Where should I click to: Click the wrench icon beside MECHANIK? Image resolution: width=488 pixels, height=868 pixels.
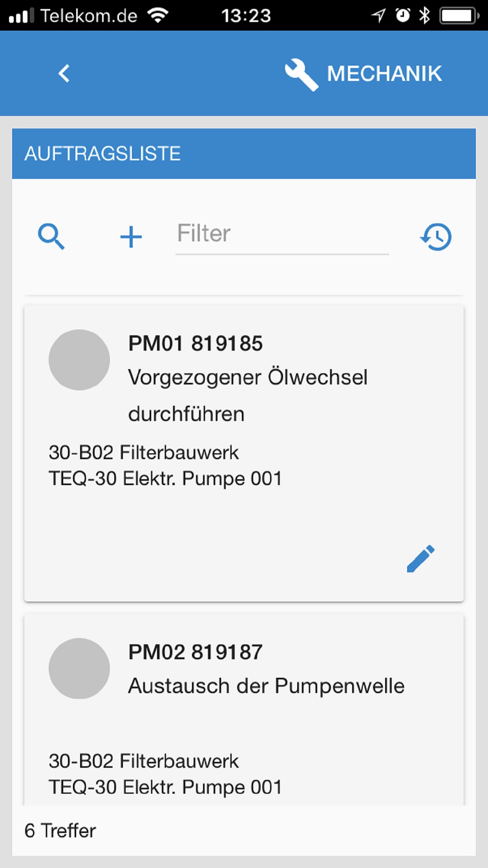point(301,74)
